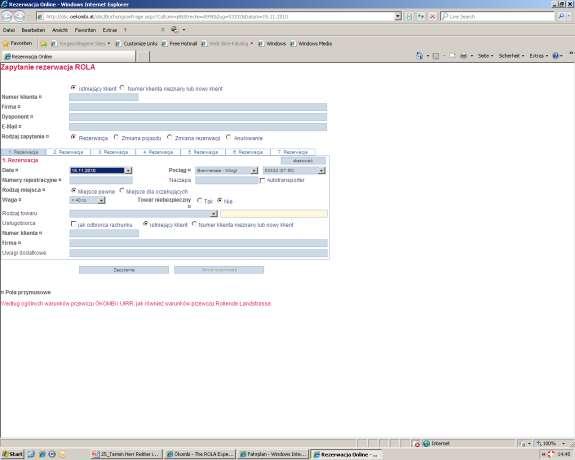Open the Extras command bar dropdown
This screenshot has height=460, width=575.
pyautogui.click(x=539, y=56)
